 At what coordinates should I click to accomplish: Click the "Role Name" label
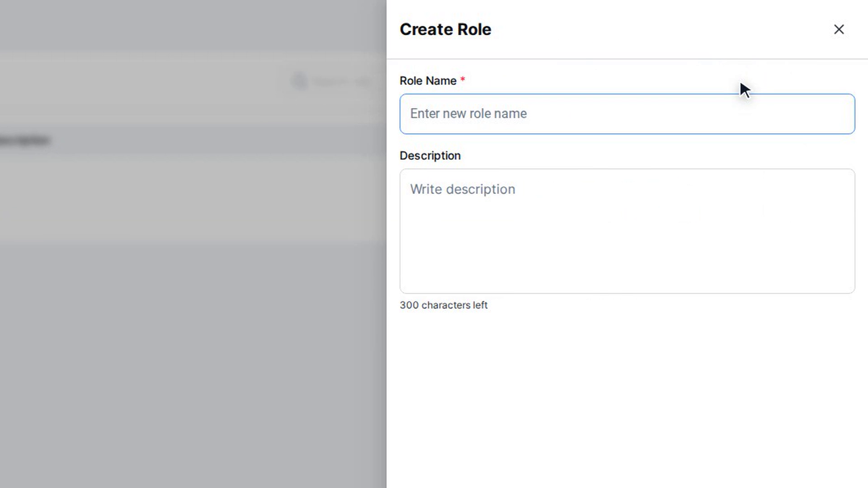[x=428, y=81]
